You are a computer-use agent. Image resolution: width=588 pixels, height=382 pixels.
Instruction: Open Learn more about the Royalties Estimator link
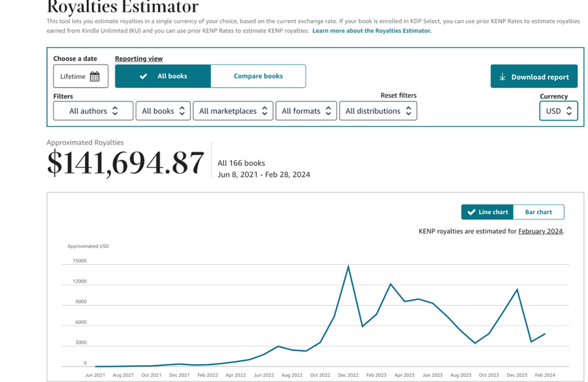coord(372,31)
